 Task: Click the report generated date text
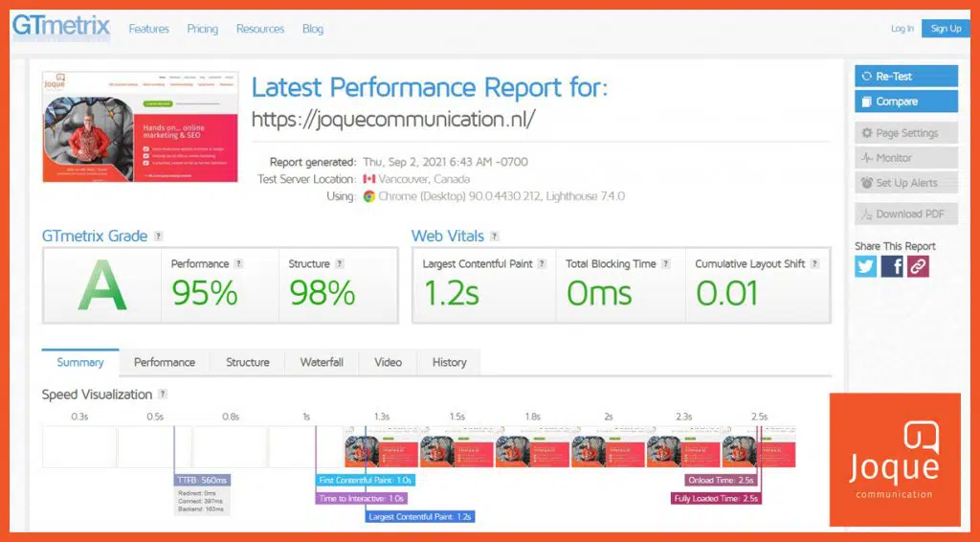[445, 162]
